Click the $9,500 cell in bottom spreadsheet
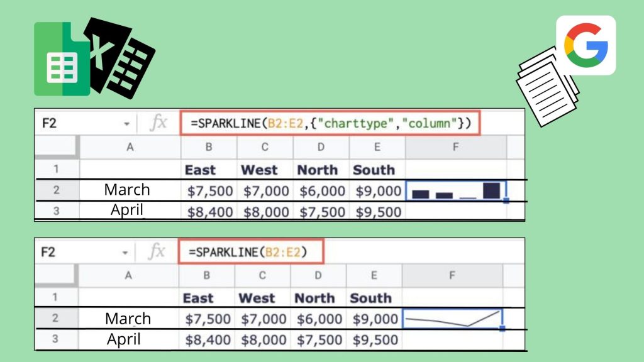The image size is (644, 362). (374, 340)
